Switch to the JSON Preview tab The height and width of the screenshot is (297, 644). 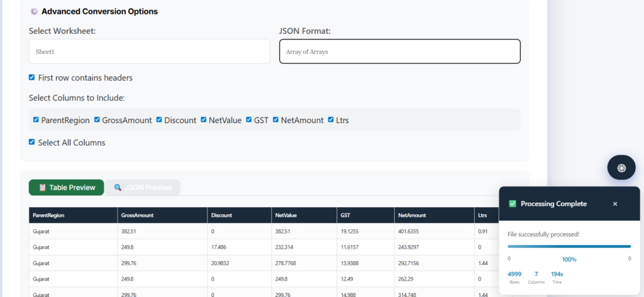[x=142, y=188]
